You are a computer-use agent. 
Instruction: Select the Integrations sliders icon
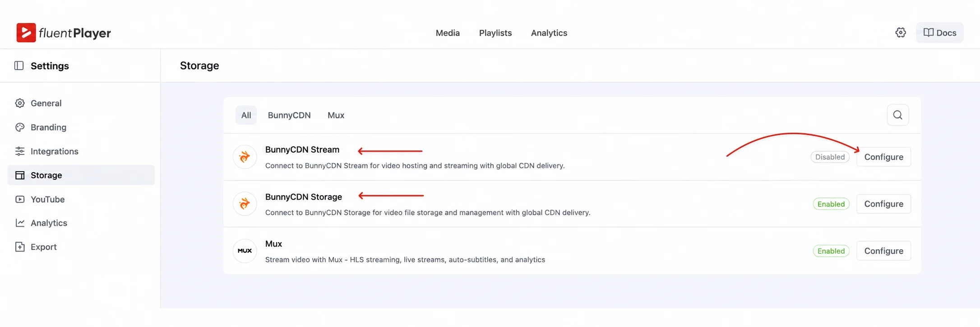click(20, 151)
